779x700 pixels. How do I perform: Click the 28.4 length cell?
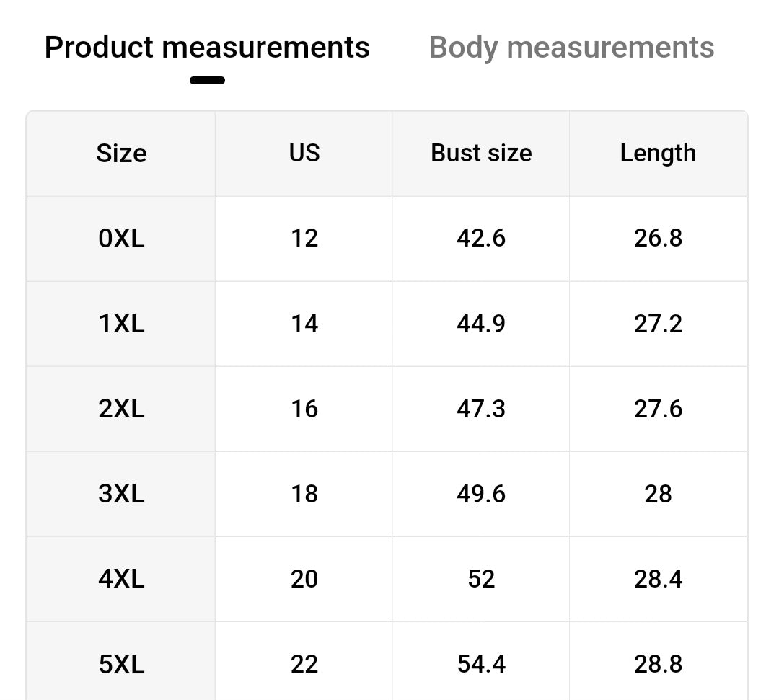coord(658,579)
